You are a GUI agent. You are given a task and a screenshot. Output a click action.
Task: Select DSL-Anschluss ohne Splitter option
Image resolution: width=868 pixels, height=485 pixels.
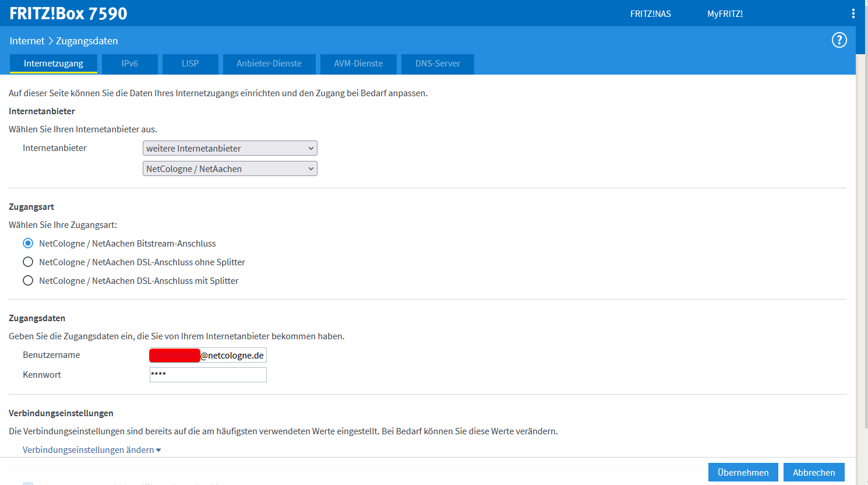[28, 262]
